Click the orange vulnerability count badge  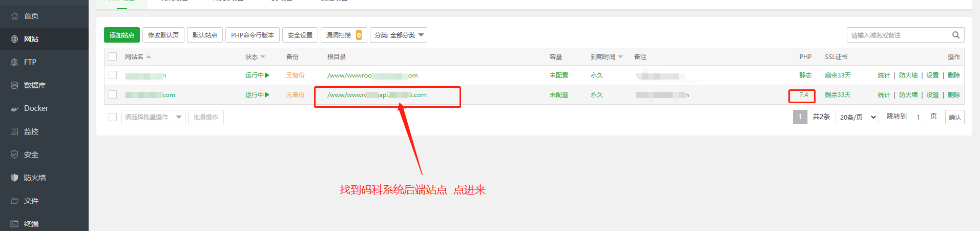[x=359, y=35]
